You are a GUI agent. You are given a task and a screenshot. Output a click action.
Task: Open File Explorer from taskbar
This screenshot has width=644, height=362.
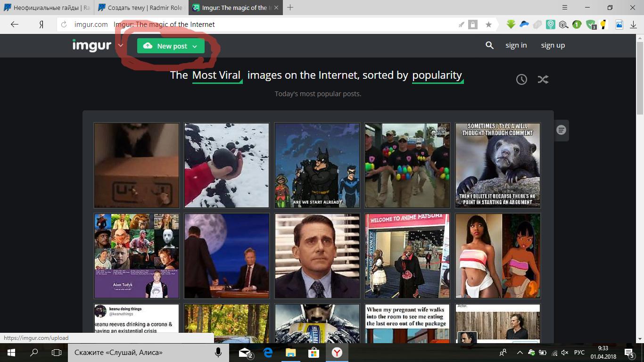[x=291, y=353]
